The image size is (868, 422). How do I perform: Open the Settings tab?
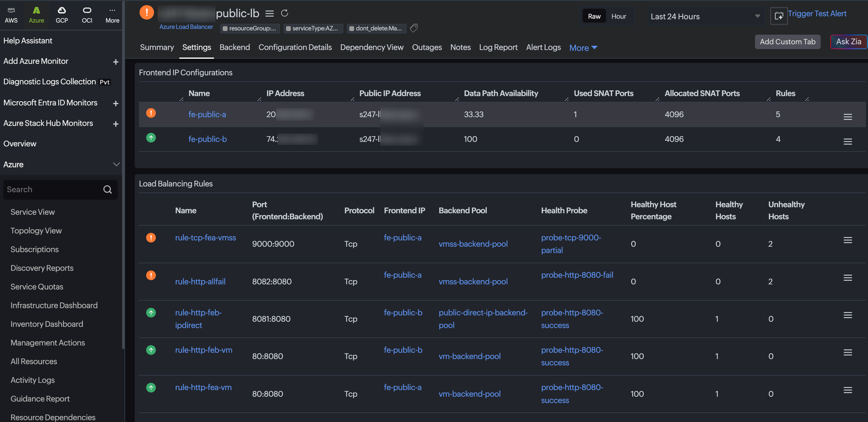(197, 47)
